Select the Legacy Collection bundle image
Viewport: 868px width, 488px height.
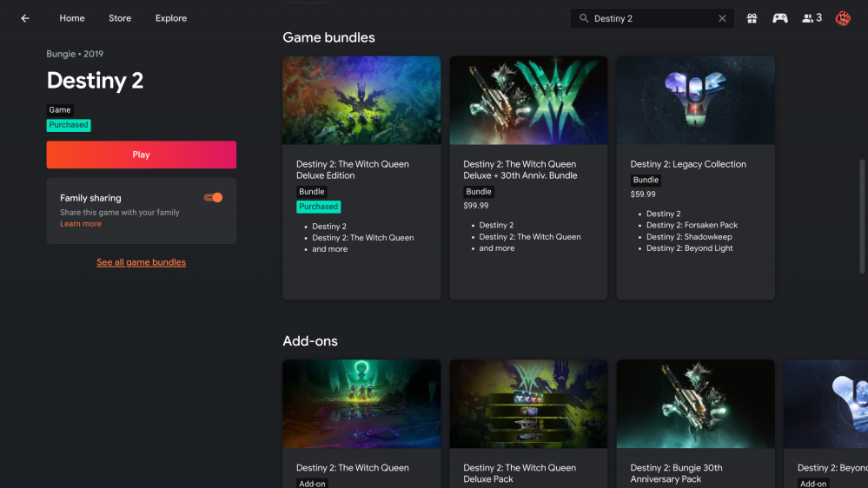pos(695,101)
